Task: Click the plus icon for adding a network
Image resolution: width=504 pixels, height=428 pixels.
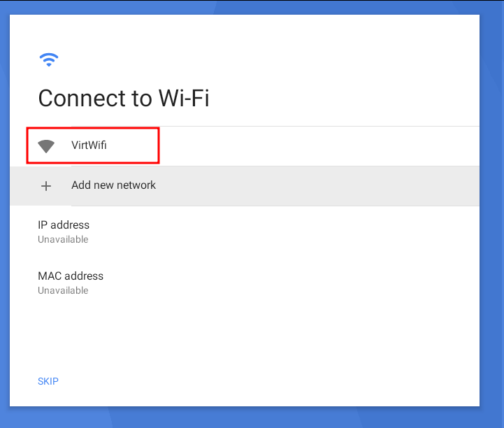Action: pos(46,186)
